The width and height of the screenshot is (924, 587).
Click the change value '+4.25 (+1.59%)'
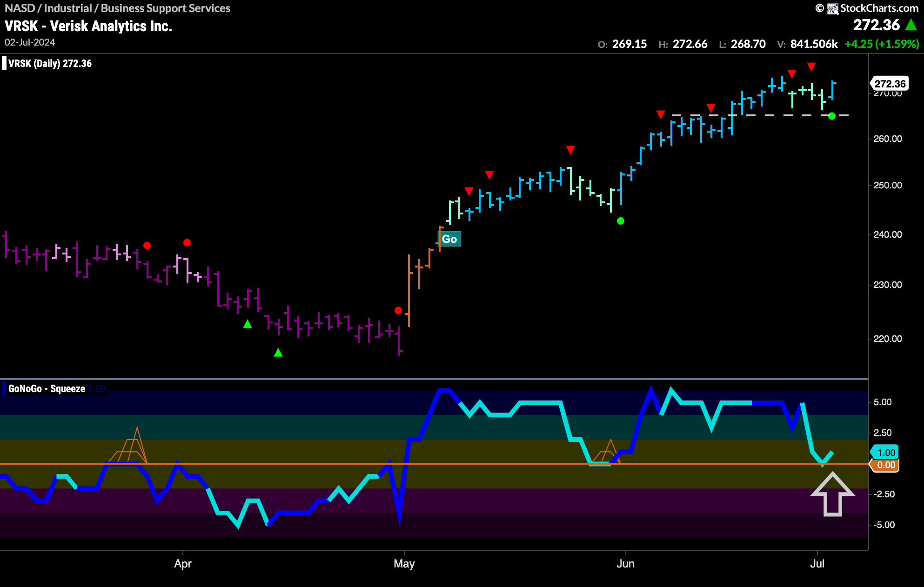click(882, 44)
